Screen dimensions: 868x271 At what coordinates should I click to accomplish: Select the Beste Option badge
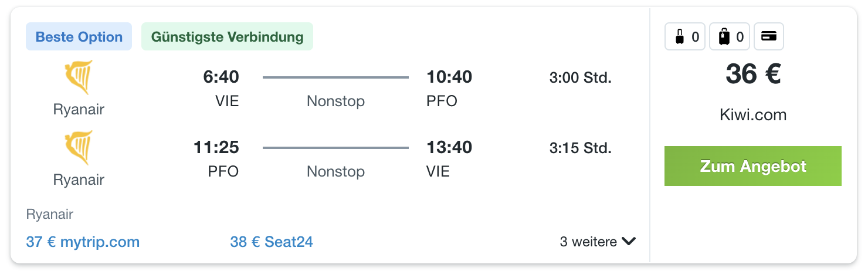[x=79, y=36]
